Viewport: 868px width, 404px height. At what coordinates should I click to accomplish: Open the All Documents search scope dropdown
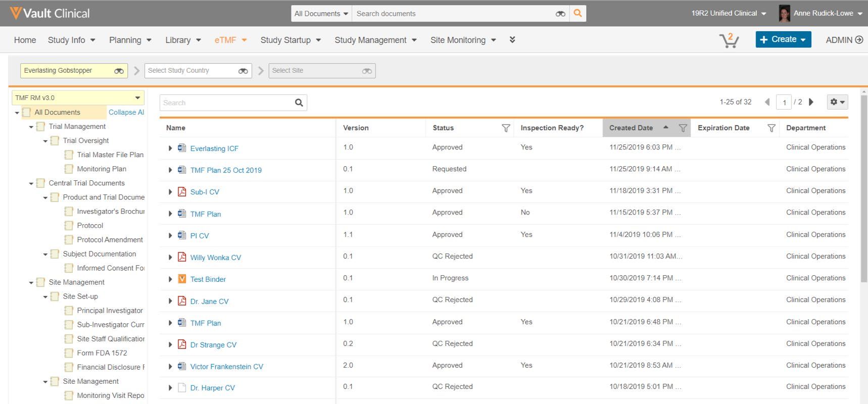(321, 14)
